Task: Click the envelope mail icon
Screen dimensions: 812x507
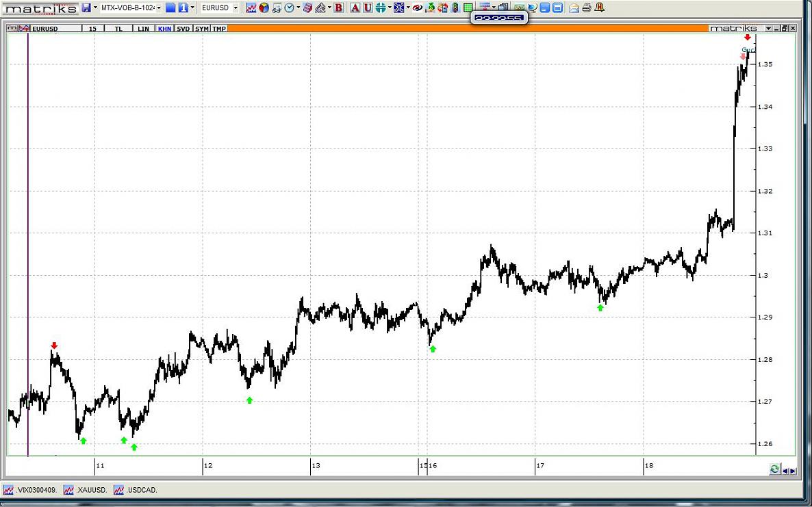Action: click(574, 8)
